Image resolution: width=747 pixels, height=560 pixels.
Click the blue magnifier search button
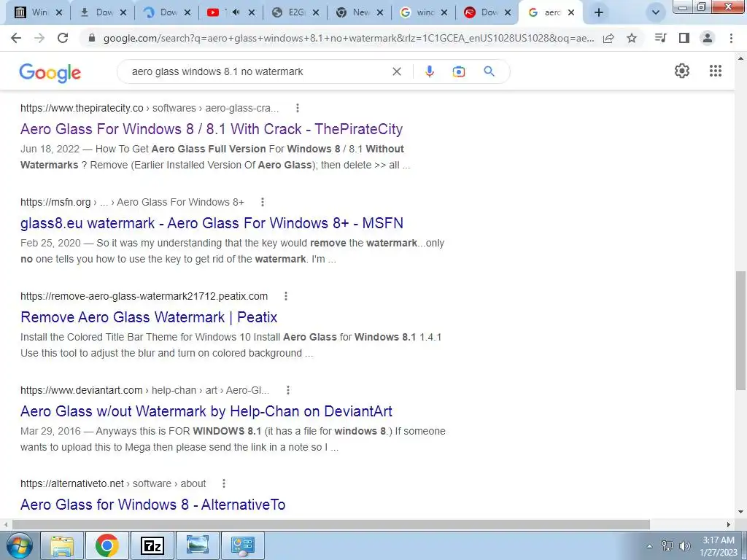(489, 71)
